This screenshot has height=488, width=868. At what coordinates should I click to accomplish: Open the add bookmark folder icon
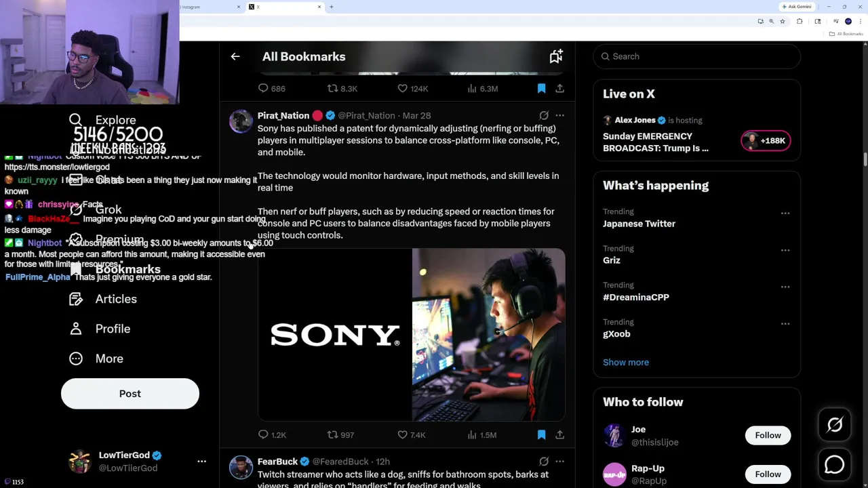tap(556, 57)
